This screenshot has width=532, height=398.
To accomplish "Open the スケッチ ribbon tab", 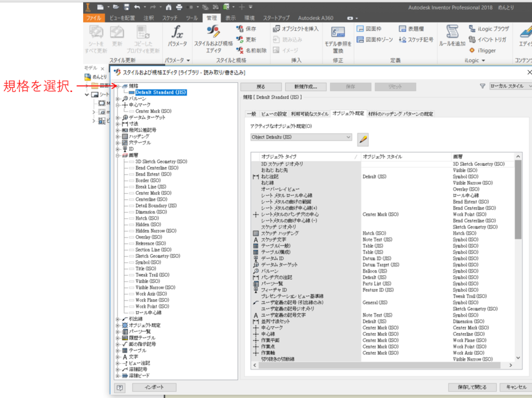I will pyautogui.click(x=170, y=18).
